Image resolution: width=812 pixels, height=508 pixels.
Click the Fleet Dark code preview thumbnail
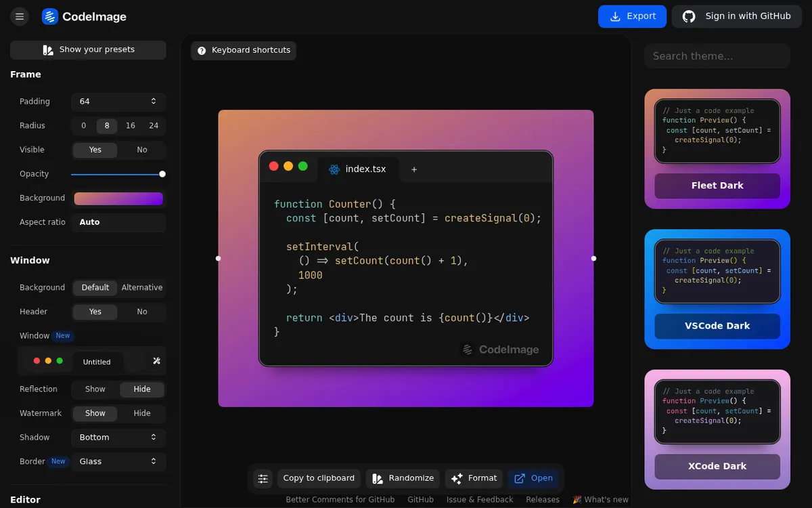[717, 131]
